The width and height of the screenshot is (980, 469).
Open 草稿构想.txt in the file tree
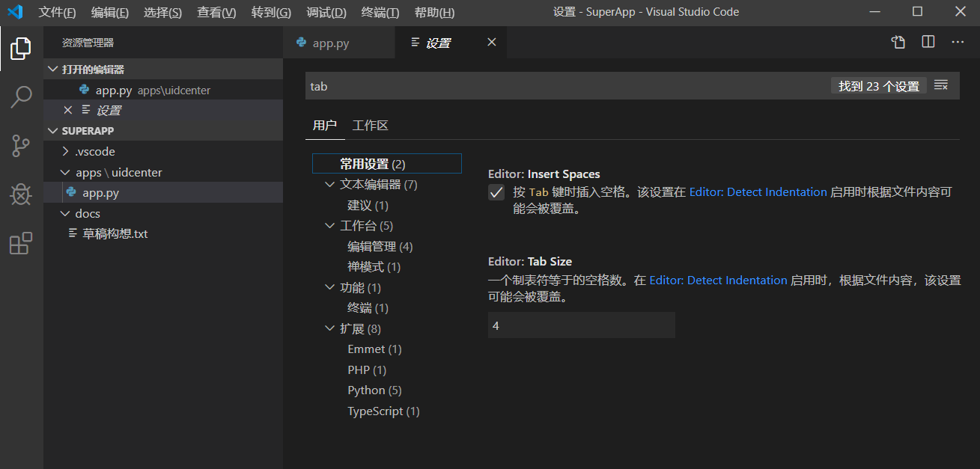click(x=163, y=233)
